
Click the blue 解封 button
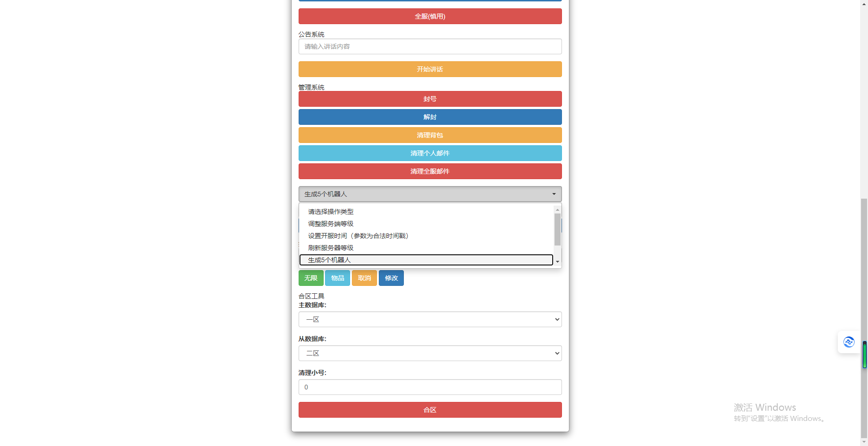pos(430,117)
